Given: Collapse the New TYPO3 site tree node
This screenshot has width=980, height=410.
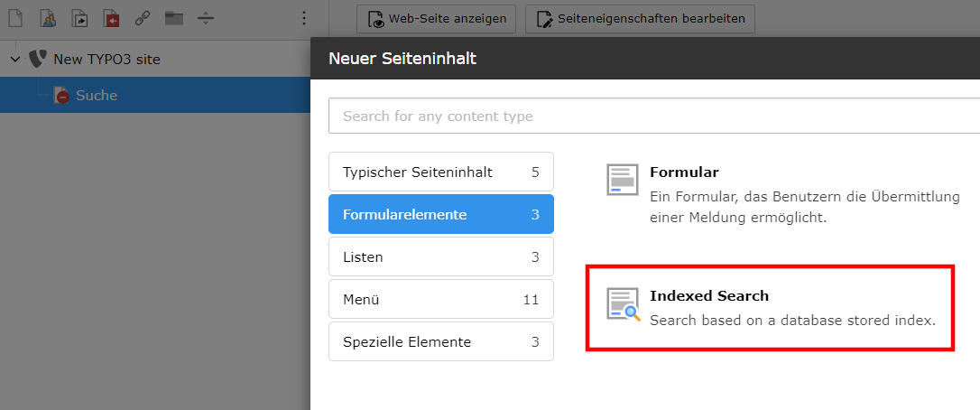Looking at the screenshot, I should click(x=15, y=60).
